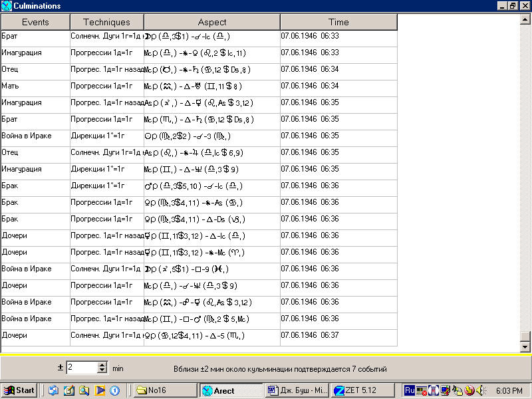532x399 pixels.
Task: Open the Word document Дж. Буш in taskbar
Action: (296, 390)
